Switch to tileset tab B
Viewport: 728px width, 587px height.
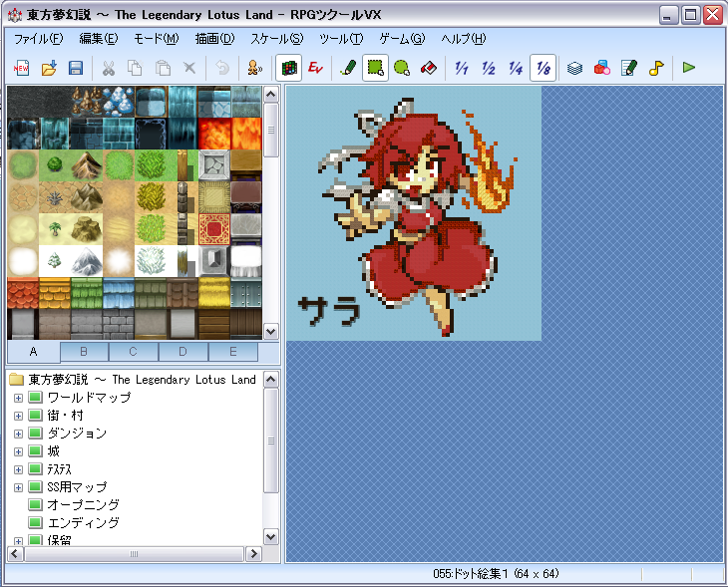(84, 352)
